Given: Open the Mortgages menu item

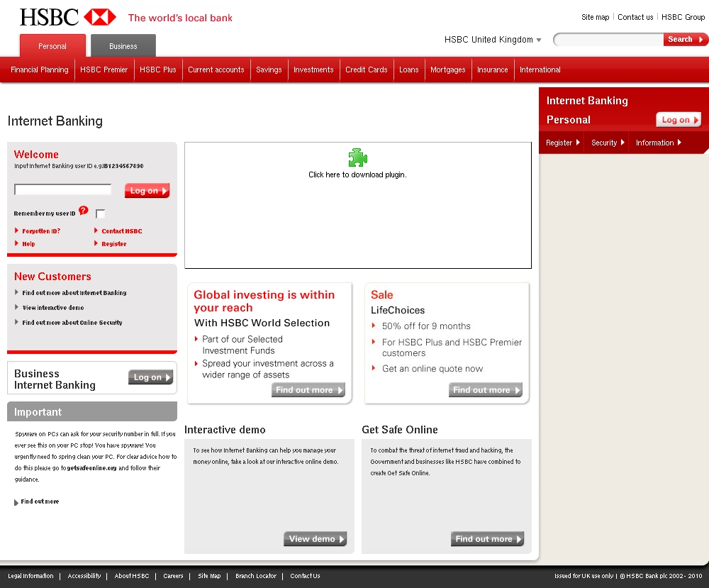Looking at the screenshot, I should click(447, 70).
